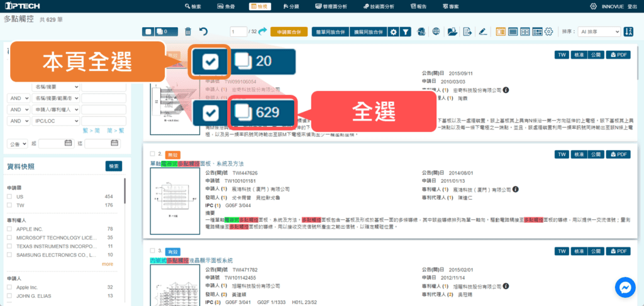
Task: Click the trash delete icon in toolbar
Action: coord(188,31)
